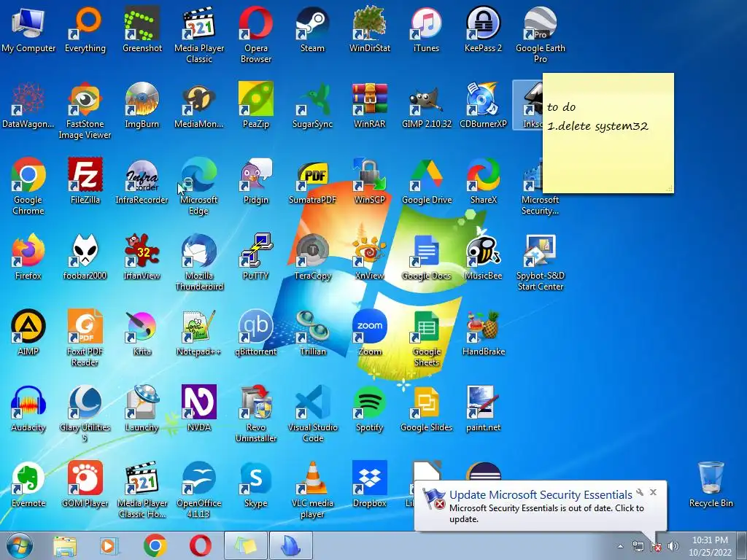The height and width of the screenshot is (560, 747).
Task: Open the Everything search shortcut
Action: coord(85,29)
